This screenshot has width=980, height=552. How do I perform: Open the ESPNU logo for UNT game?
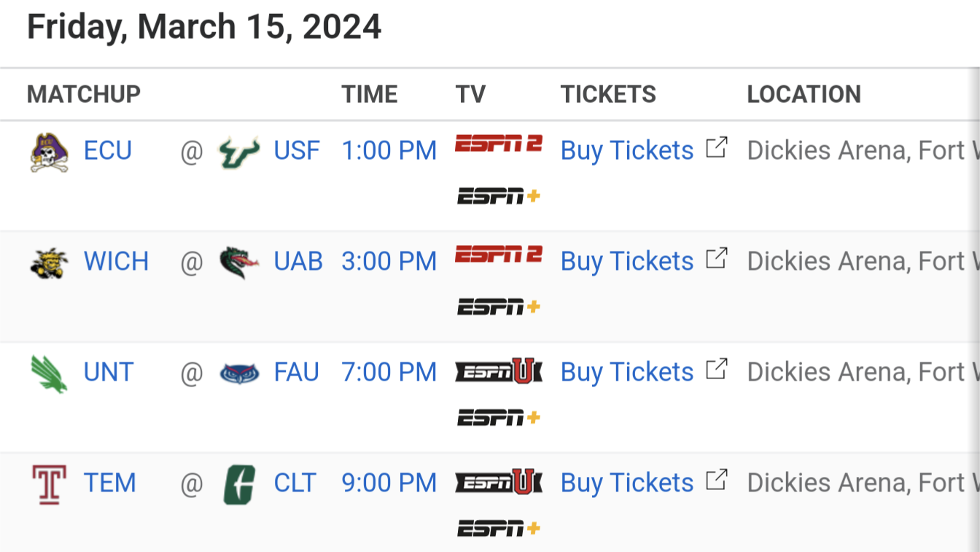point(499,372)
